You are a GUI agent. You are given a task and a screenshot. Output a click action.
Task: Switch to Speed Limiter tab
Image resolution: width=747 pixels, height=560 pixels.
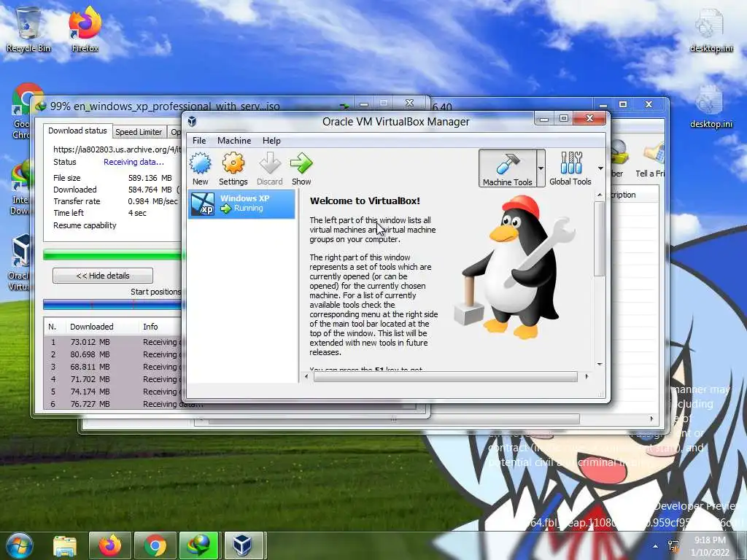click(139, 132)
